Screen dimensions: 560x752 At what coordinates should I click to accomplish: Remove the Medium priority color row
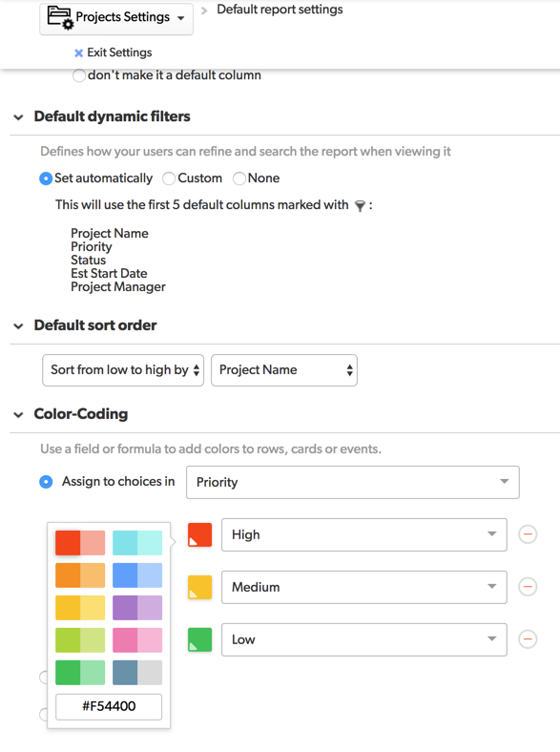pyautogui.click(x=528, y=587)
